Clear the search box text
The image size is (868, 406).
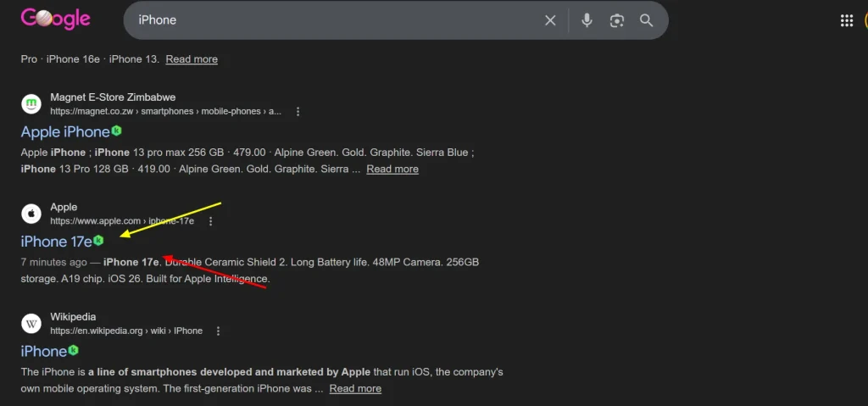click(x=550, y=20)
